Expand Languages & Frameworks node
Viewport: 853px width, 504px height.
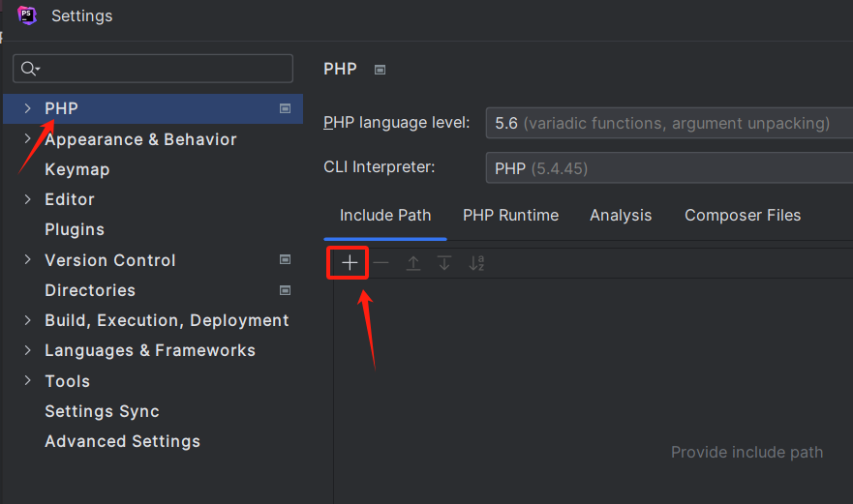click(28, 350)
